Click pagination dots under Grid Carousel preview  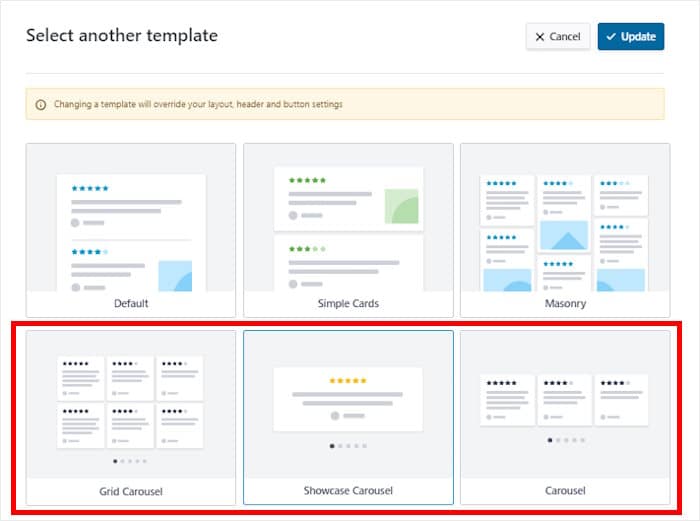[130, 461]
